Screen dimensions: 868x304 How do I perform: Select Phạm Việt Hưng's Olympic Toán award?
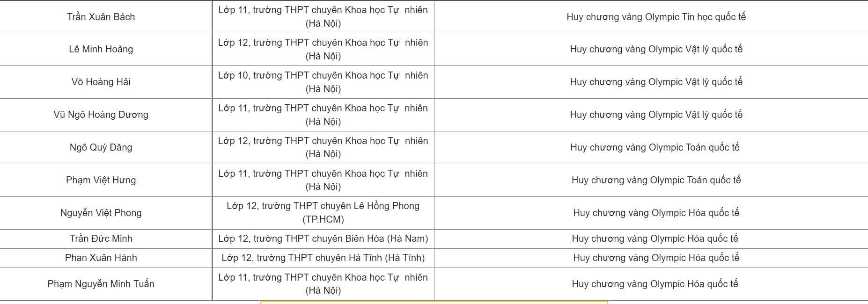[x=655, y=180]
